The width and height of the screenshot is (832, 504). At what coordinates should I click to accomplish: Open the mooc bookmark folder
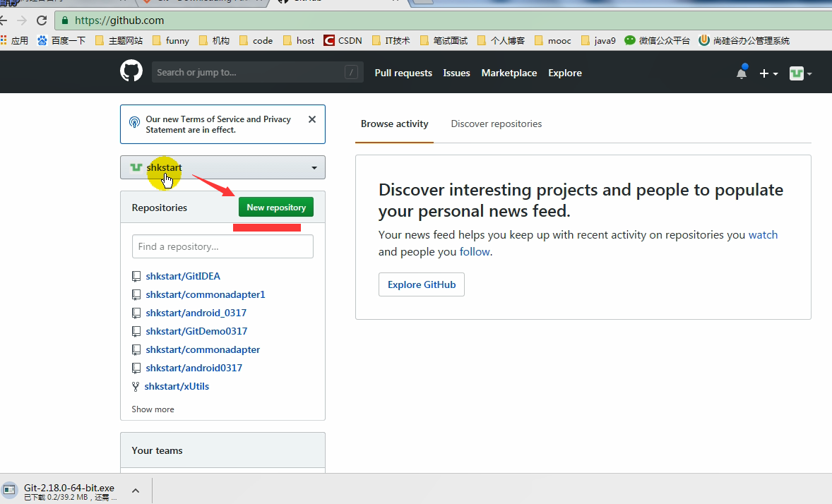pos(553,40)
